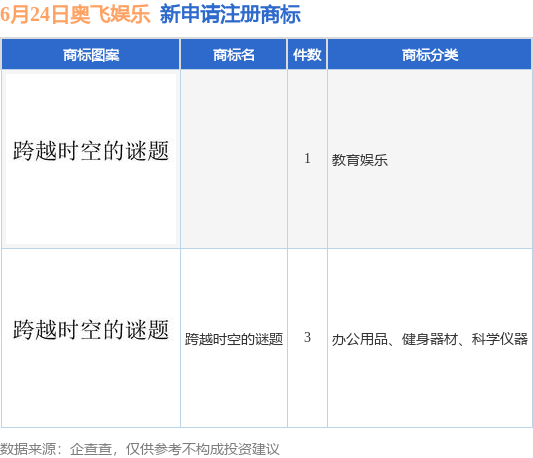
Task: Click 科学仪器 in the category list
Action: [500, 339]
